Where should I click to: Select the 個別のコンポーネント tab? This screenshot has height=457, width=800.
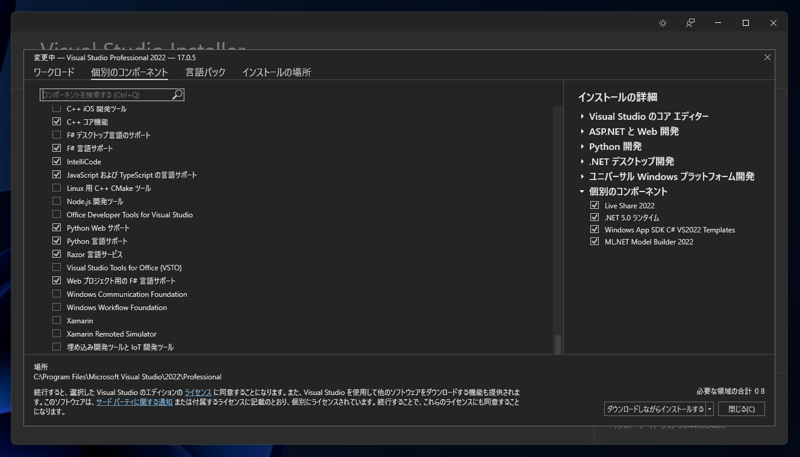tap(129, 72)
